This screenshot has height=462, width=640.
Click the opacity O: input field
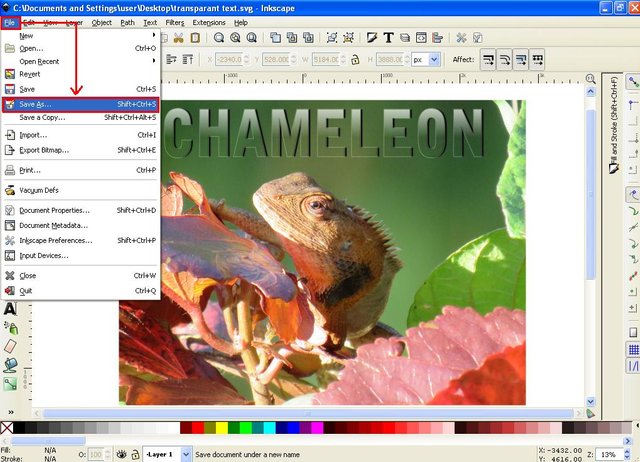96,454
